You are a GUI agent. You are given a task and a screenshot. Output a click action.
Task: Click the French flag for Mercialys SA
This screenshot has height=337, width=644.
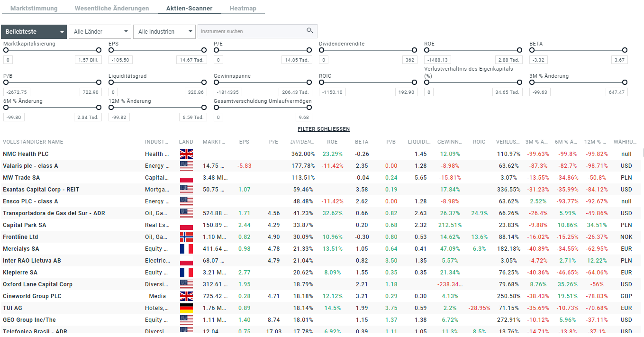click(186, 249)
